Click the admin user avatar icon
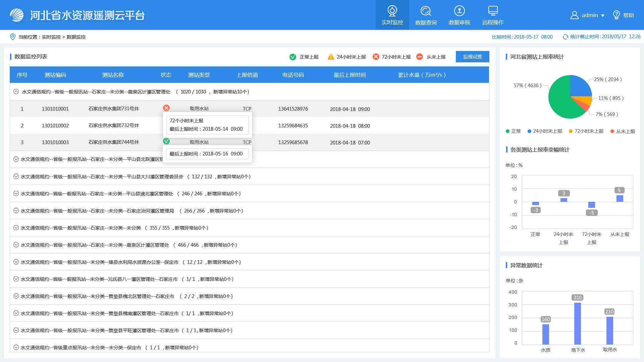 (x=574, y=15)
